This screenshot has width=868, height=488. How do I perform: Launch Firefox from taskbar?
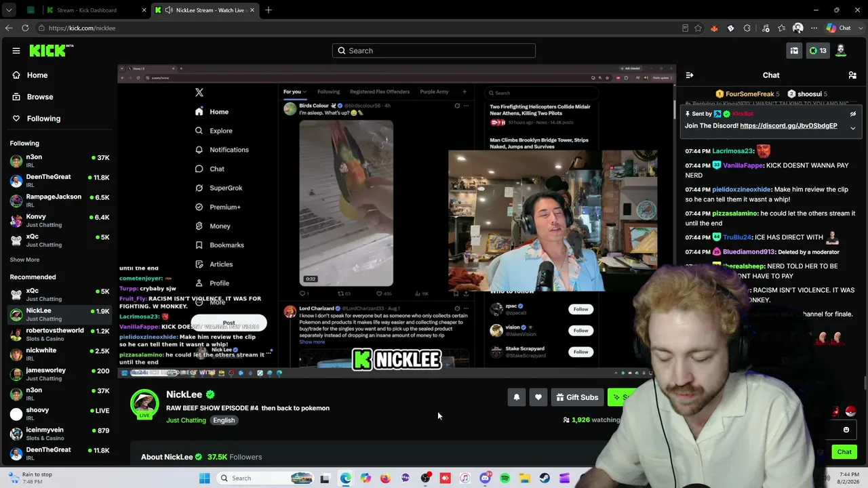pyautogui.click(x=385, y=479)
